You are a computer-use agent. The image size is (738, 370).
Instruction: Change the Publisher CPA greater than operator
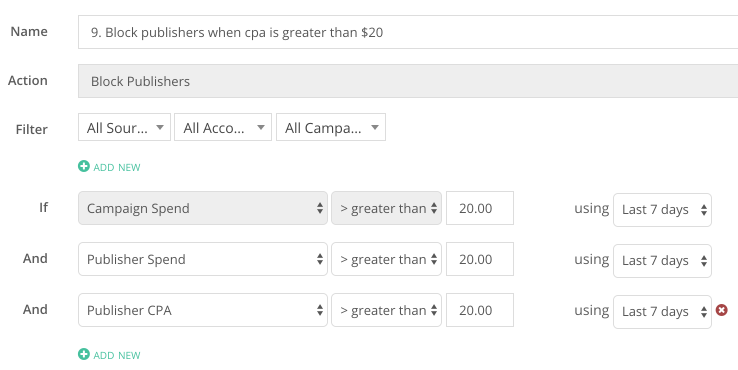coord(386,310)
